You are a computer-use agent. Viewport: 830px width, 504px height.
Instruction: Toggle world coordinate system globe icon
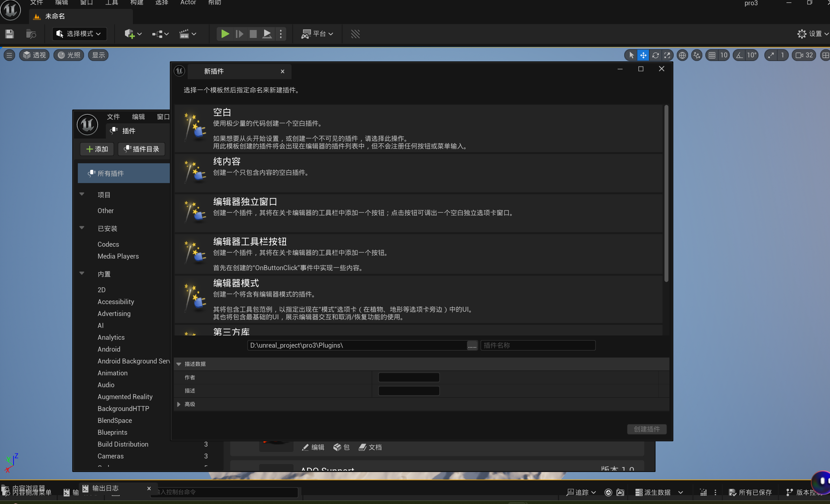pos(682,55)
